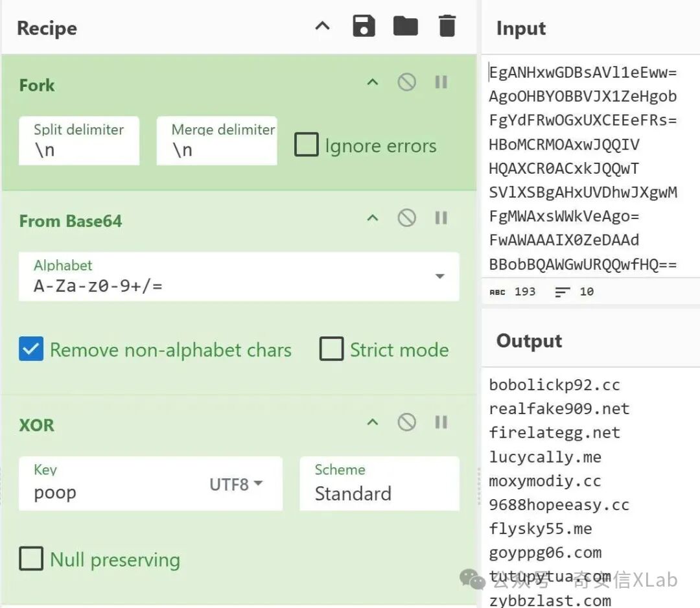Click the Output panel title
The width and height of the screenshot is (700, 608).
pyautogui.click(x=528, y=340)
